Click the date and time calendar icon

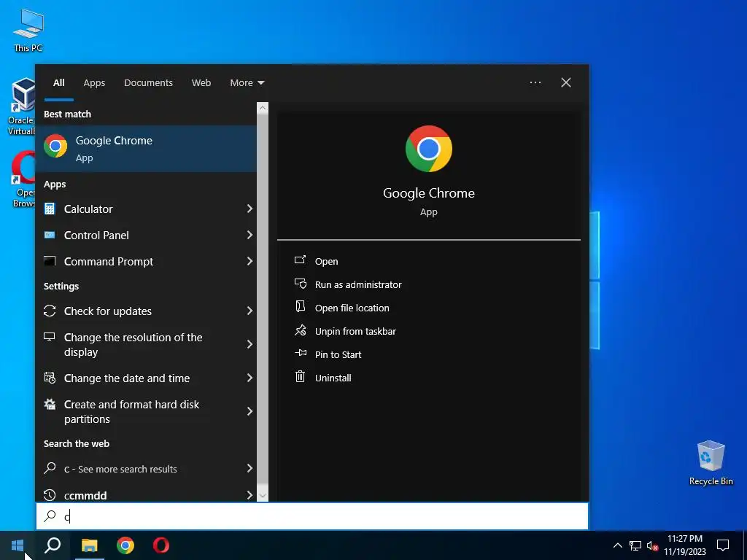50,378
